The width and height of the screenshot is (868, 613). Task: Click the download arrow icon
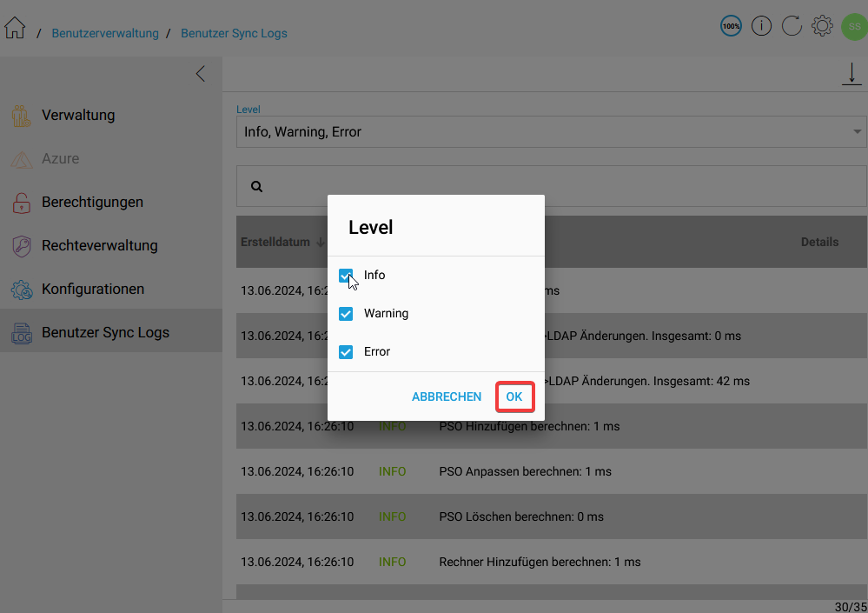[x=851, y=75]
